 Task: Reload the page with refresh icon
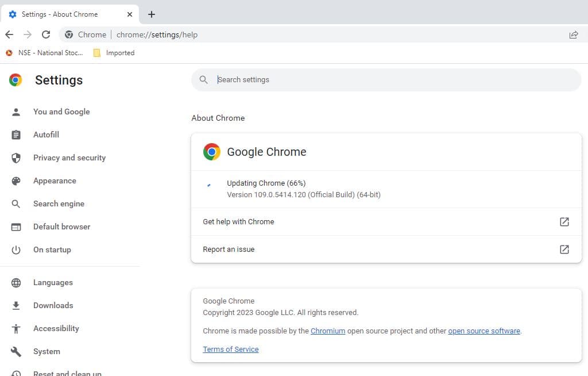(x=46, y=34)
